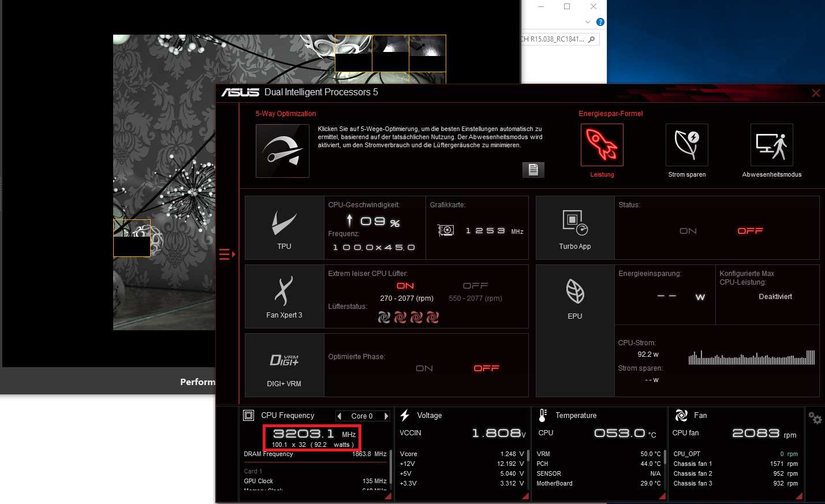
Task: Expand the Temperature panel corner triangle
Action: tap(662, 496)
